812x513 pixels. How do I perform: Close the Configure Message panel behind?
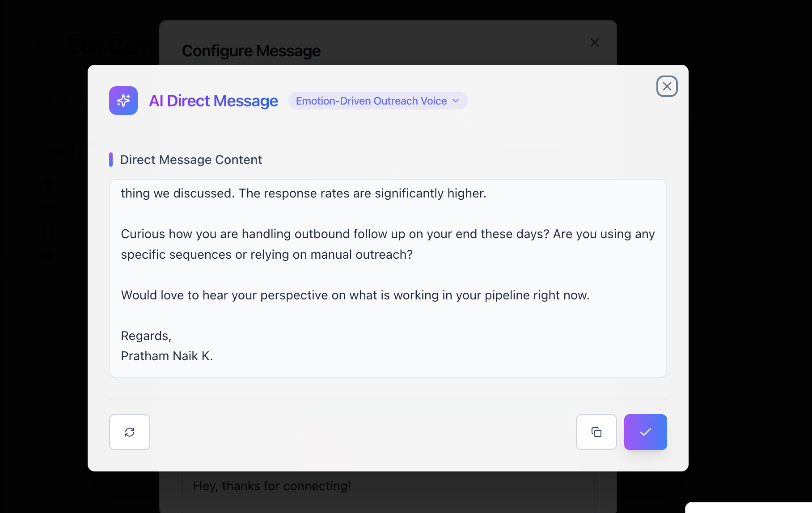595,42
